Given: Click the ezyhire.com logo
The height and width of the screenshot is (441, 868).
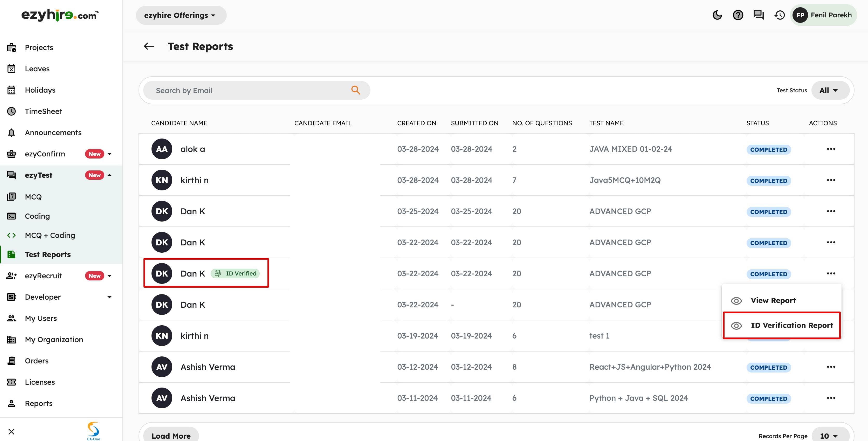Looking at the screenshot, I should coord(60,15).
